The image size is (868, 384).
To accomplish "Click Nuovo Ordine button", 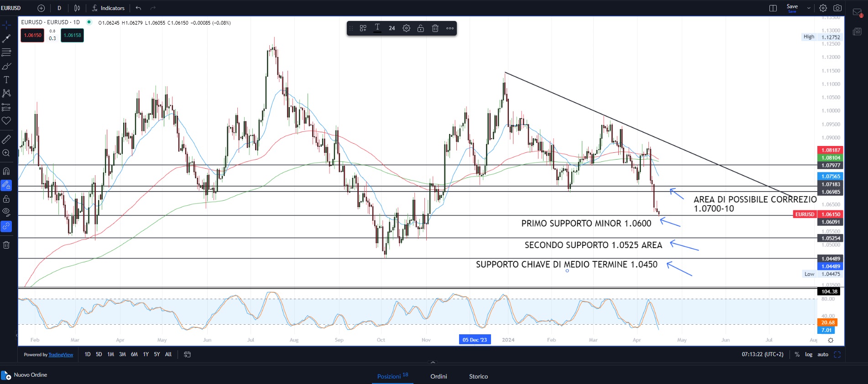I will pyautogui.click(x=25, y=375).
